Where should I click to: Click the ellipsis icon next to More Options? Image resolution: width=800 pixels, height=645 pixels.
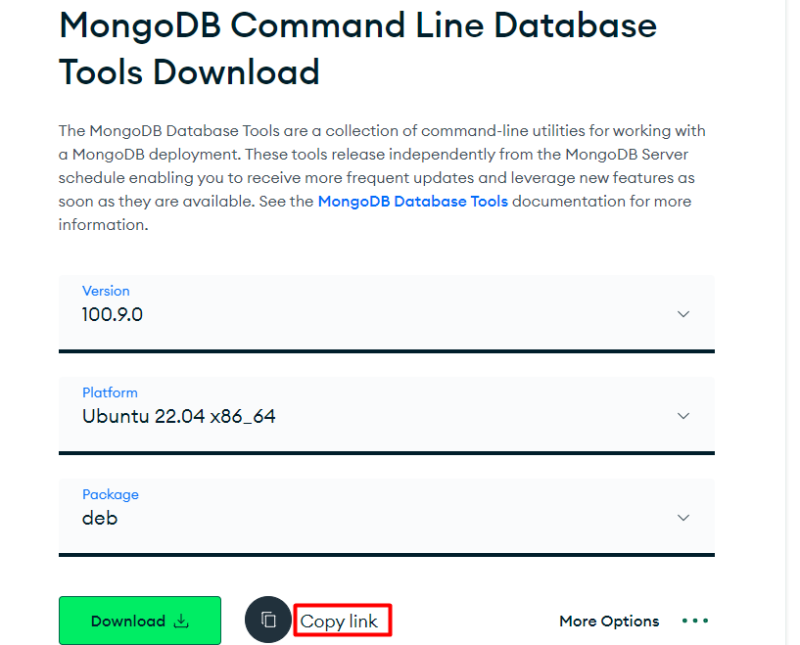pos(695,621)
